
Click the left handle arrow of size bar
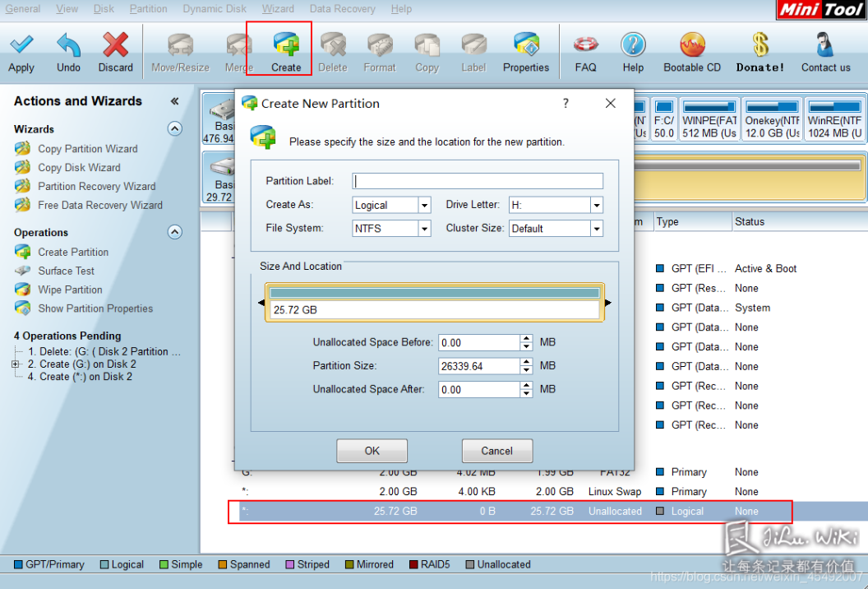[x=261, y=303]
